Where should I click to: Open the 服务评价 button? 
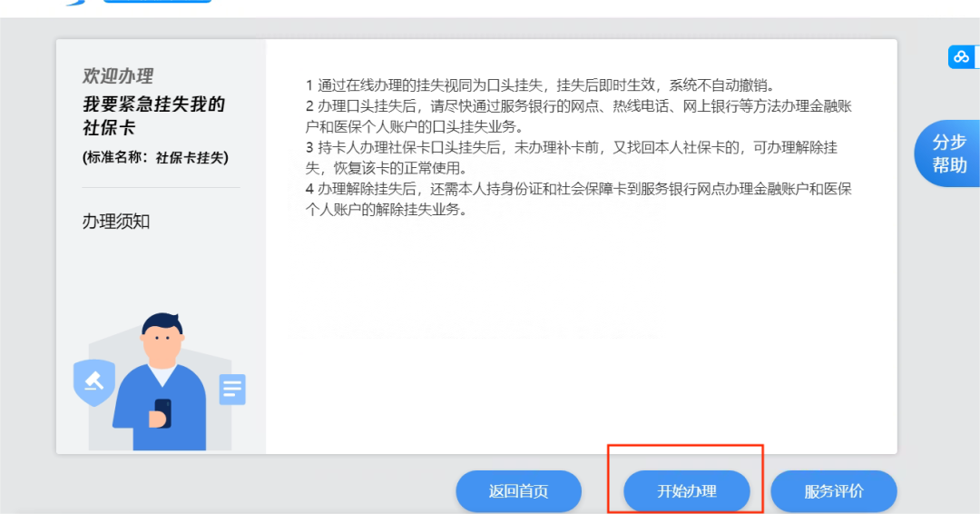pyautogui.click(x=834, y=491)
